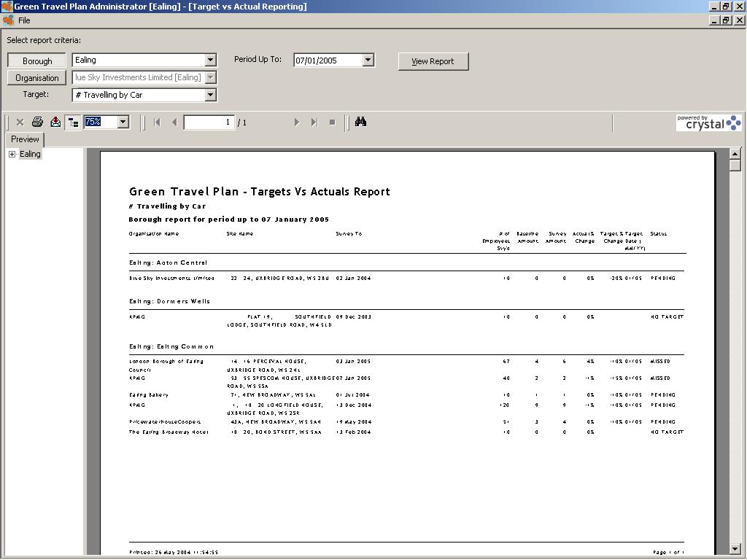Open the Period Up To date picker
747x560 pixels.
click(x=368, y=60)
